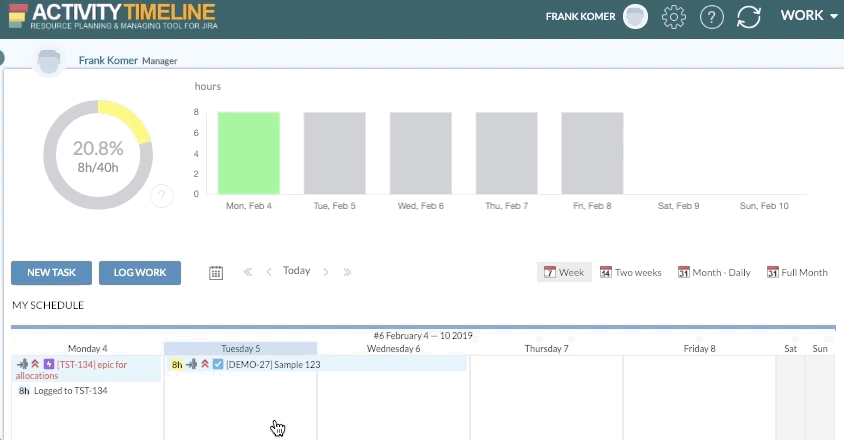Open the settings gear icon
Viewport: 844px width, 440px height.
(x=674, y=16)
